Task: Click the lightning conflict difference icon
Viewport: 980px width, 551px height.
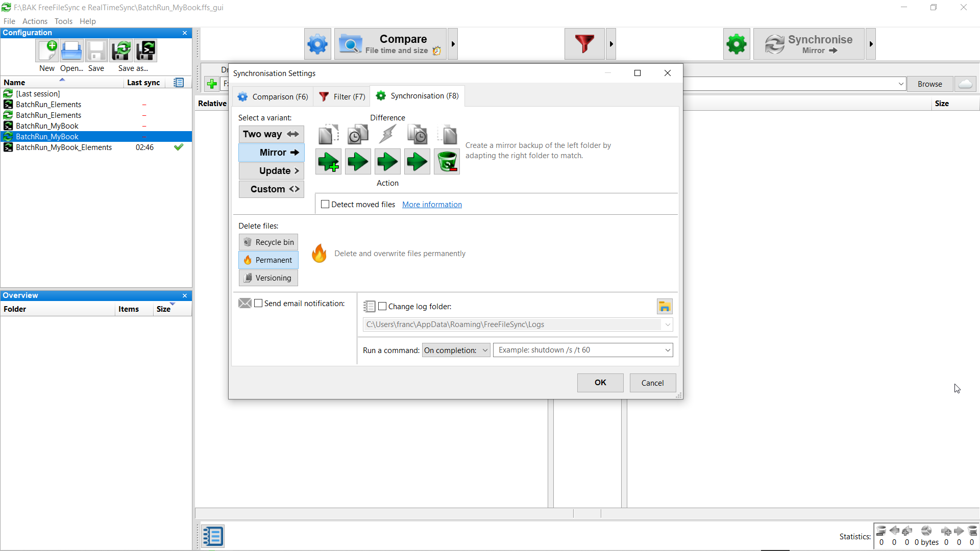Action: click(x=387, y=135)
